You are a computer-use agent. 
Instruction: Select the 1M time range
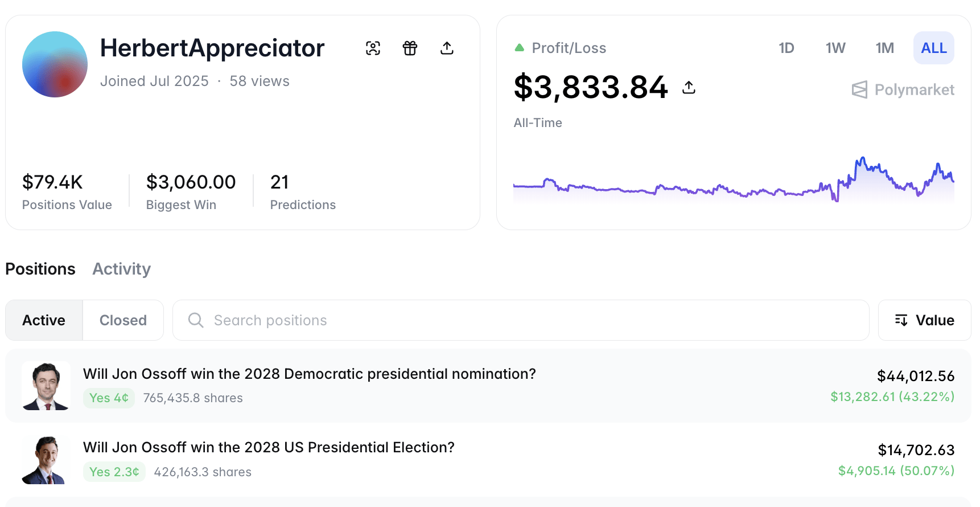[x=884, y=48]
